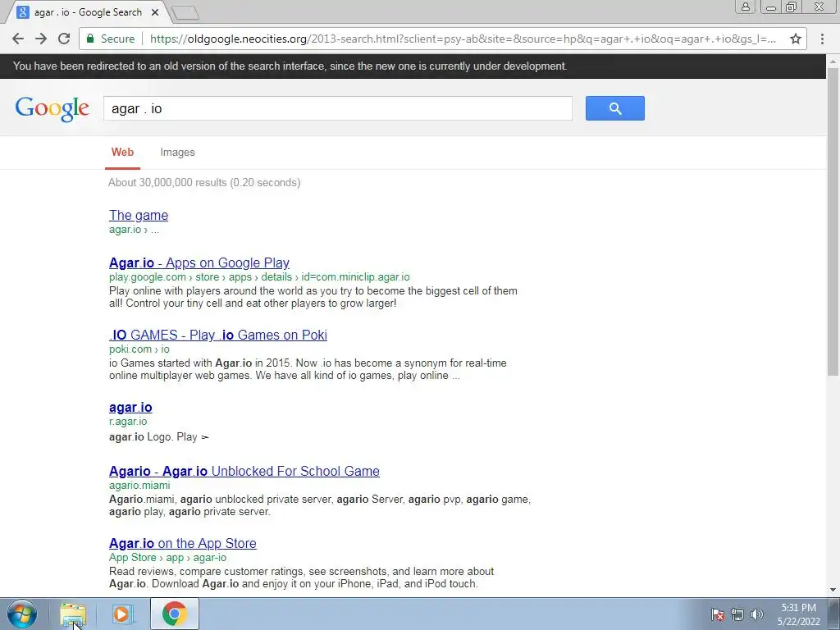This screenshot has width=840, height=630.
Task: Click the redirect notice banner text
Action: [290, 66]
